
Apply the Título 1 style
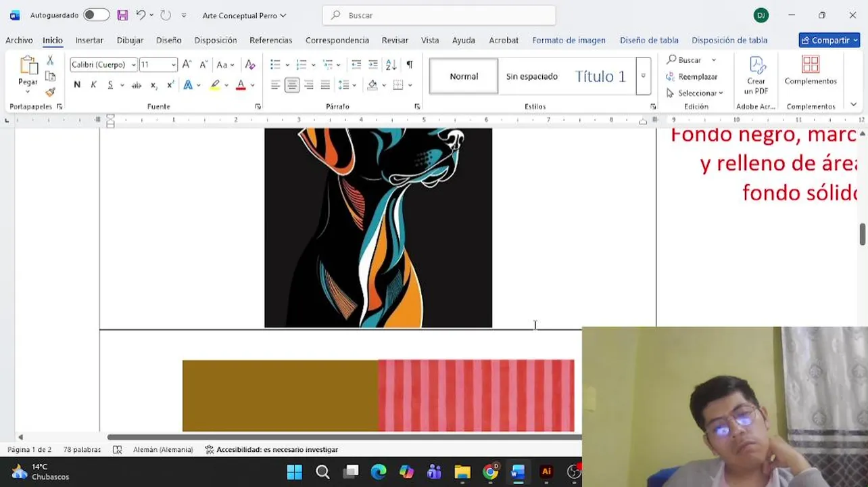coord(600,76)
